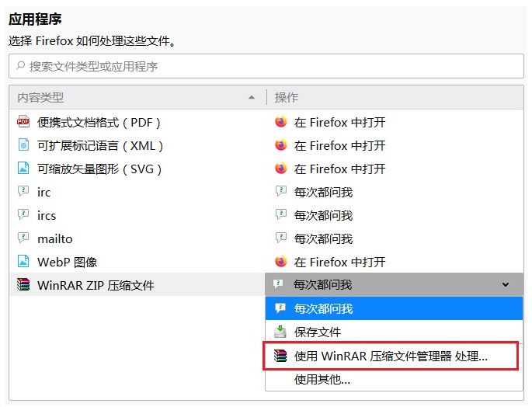Click the XML document type icon
This screenshot has width=532, height=407.
(x=23, y=145)
